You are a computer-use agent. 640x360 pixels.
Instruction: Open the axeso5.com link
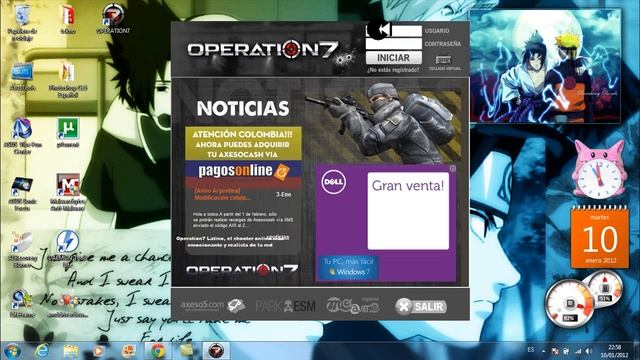point(213,305)
